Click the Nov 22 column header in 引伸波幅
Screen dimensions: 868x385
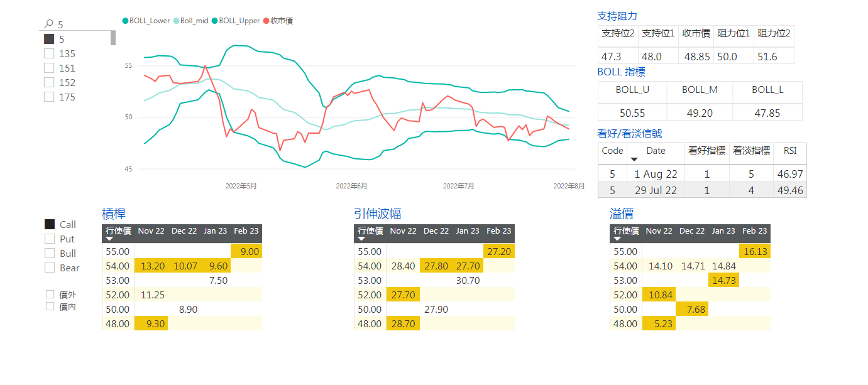403,230
